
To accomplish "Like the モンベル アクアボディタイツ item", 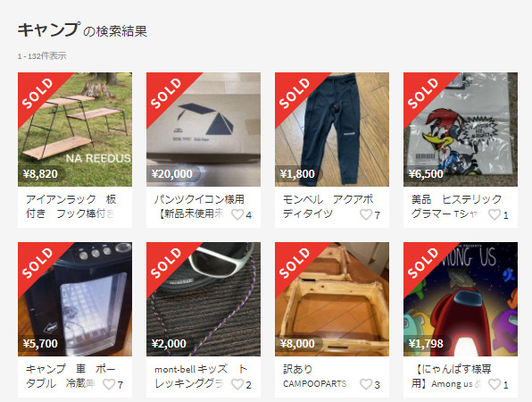I will click(x=366, y=214).
